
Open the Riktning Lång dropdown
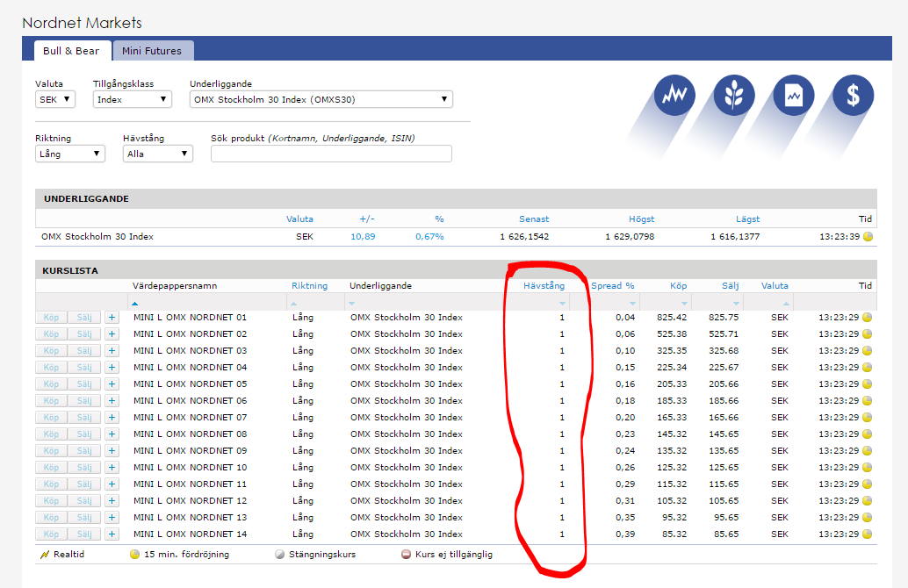pyautogui.click(x=69, y=154)
